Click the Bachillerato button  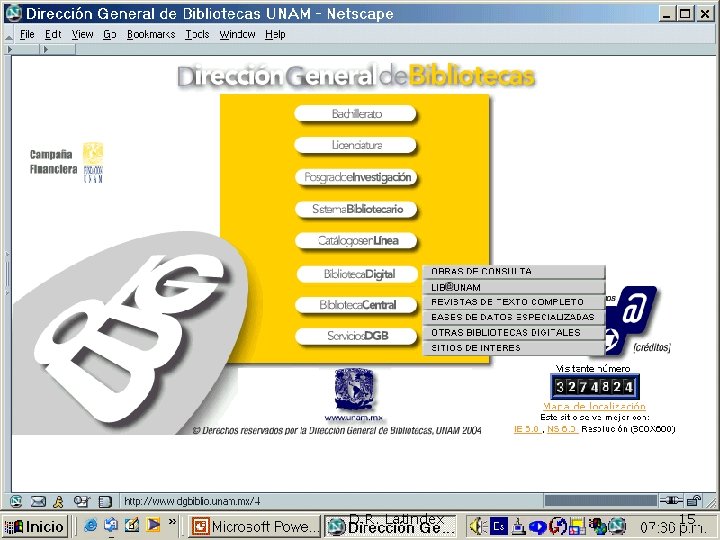(x=355, y=114)
